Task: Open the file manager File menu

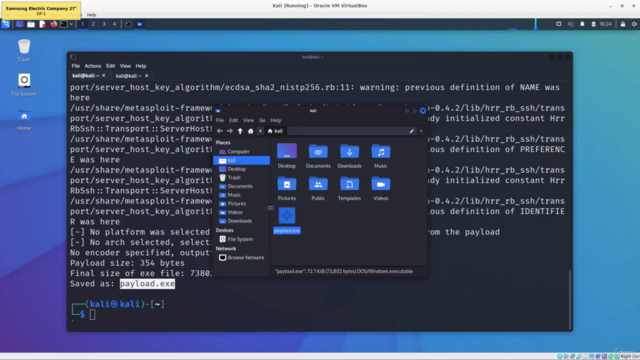Action: 220,120
